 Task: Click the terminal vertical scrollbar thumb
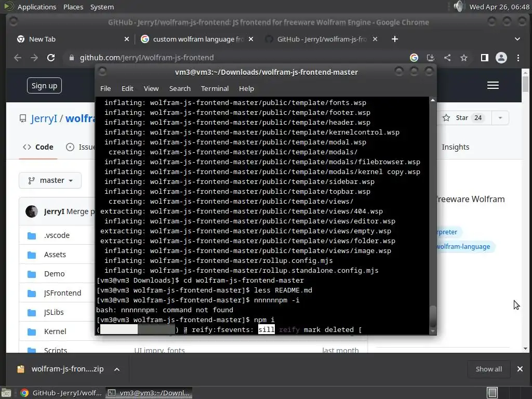(433, 316)
